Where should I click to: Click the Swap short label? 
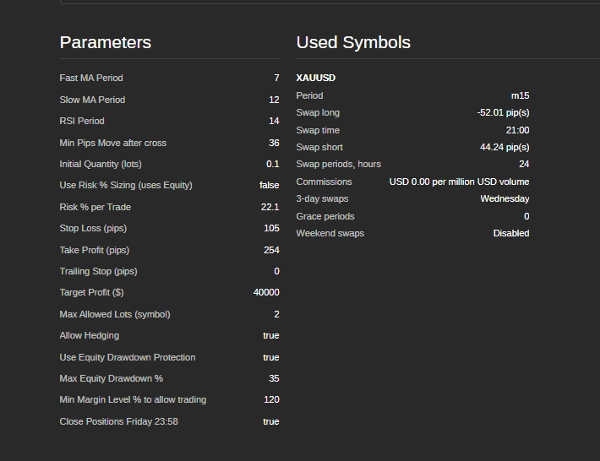tap(320, 147)
